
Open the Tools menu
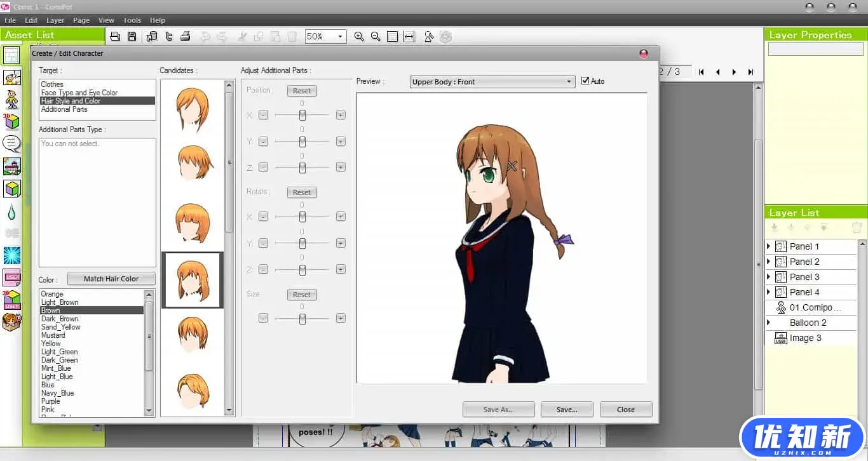pos(132,20)
